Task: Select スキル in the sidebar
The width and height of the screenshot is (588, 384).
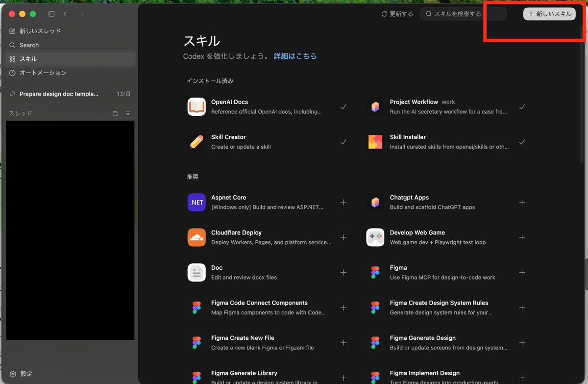Action: (70, 59)
